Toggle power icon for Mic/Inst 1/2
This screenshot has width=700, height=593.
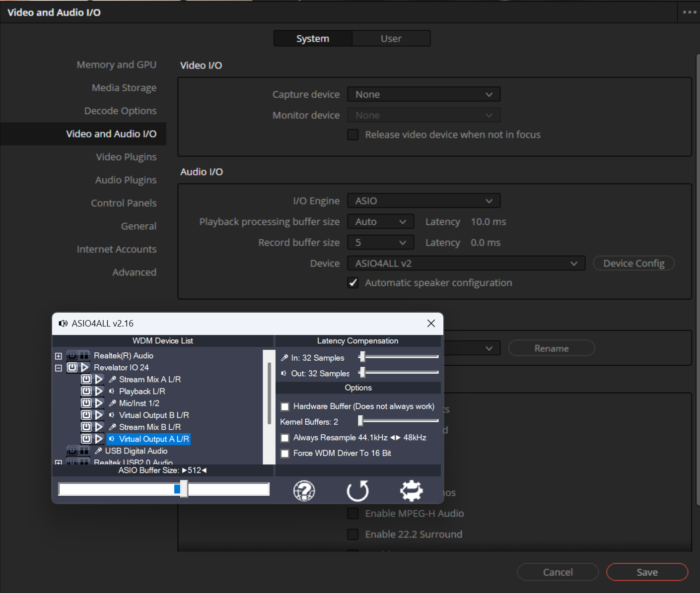point(86,403)
